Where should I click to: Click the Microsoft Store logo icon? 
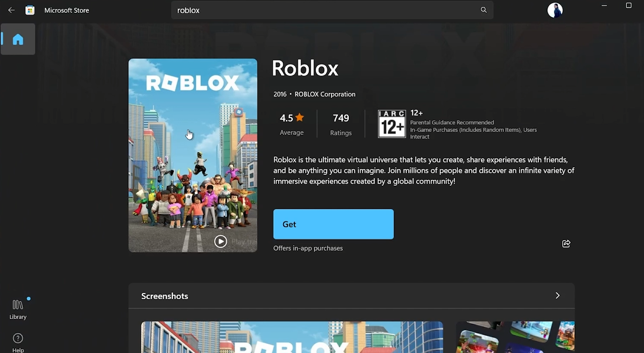[x=30, y=10]
